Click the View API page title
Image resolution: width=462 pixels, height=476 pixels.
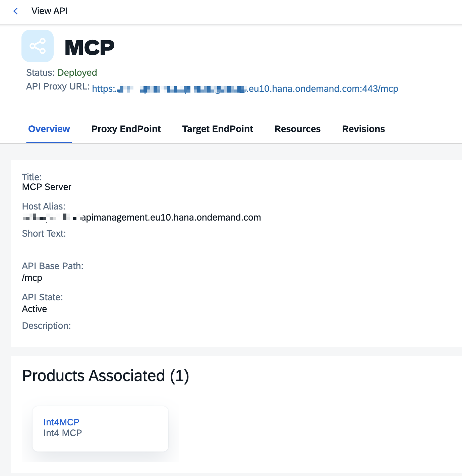50,11
